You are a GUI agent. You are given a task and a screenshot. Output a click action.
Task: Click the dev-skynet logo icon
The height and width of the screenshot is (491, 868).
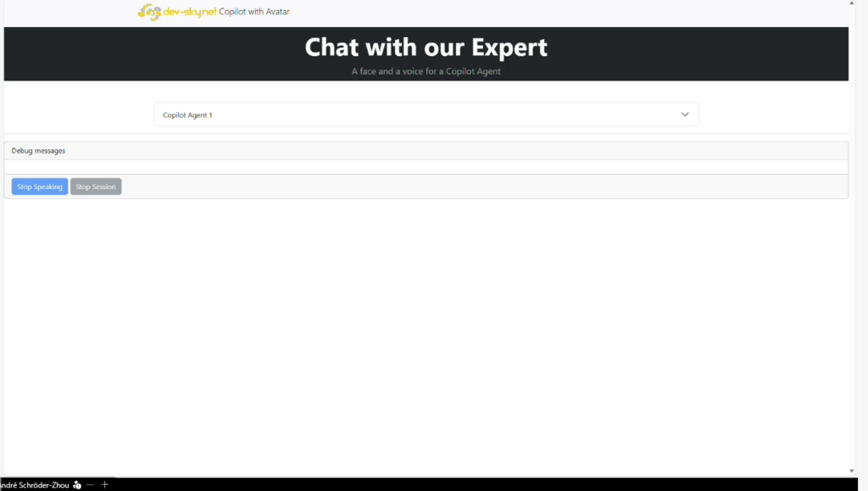click(x=149, y=12)
